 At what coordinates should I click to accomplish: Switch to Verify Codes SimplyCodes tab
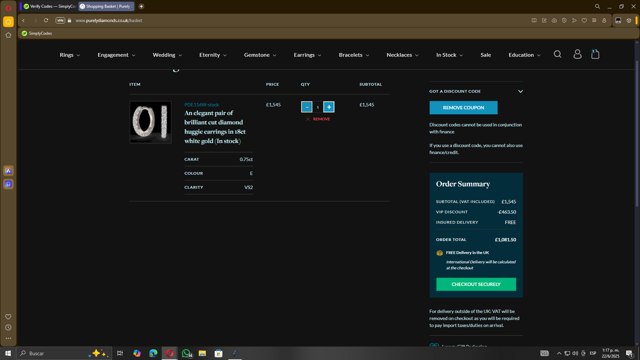coord(49,6)
